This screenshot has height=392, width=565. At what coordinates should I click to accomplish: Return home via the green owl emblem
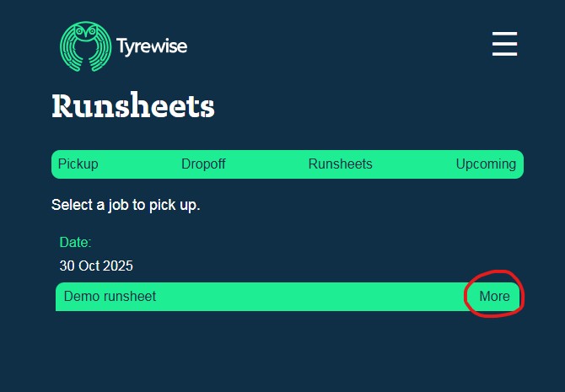[85, 46]
